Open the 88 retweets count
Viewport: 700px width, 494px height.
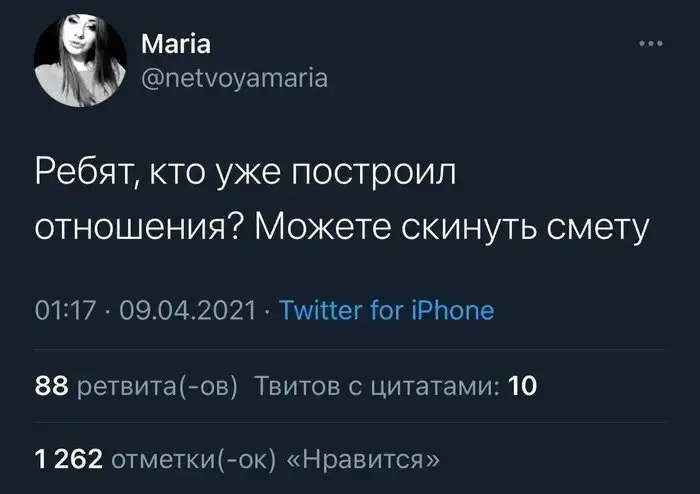(x=47, y=385)
